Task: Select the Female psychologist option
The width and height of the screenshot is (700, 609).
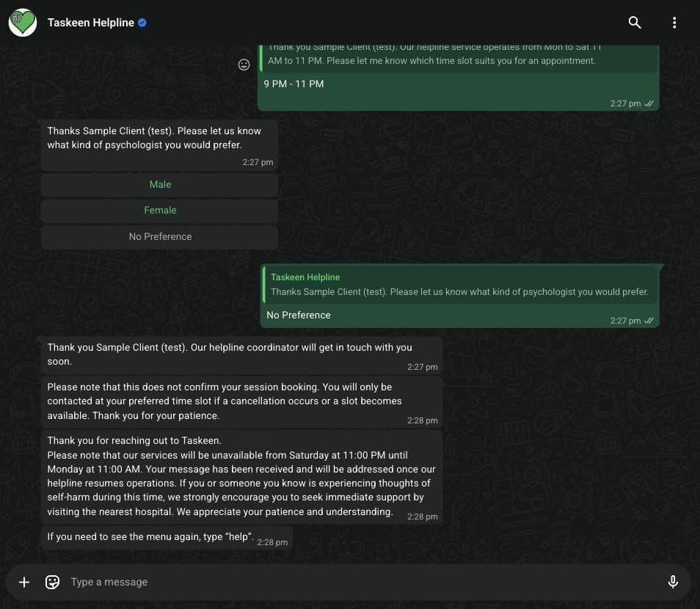Action: click(x=160, y=211)
